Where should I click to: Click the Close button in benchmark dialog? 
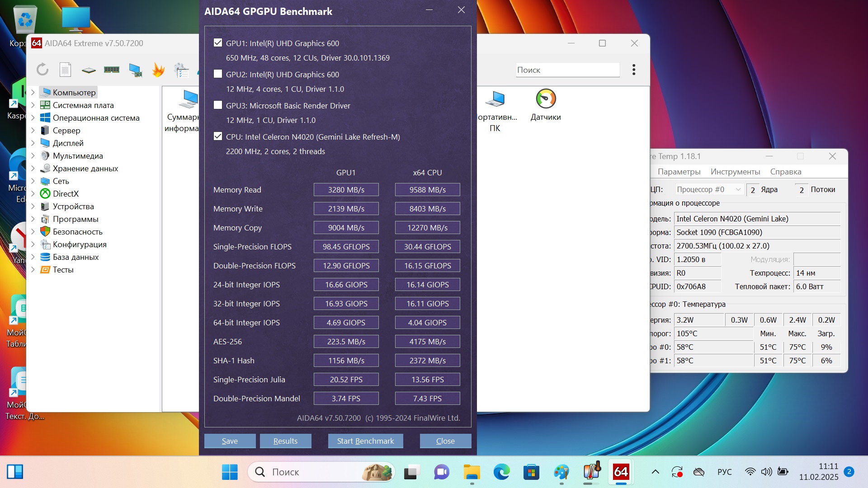point(445,441)
